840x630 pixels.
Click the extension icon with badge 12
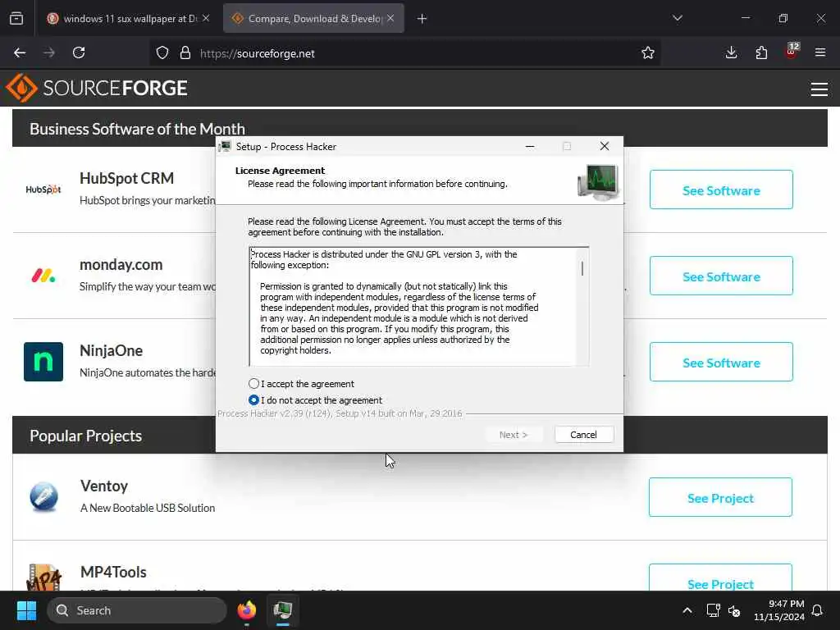click(792, 52)
